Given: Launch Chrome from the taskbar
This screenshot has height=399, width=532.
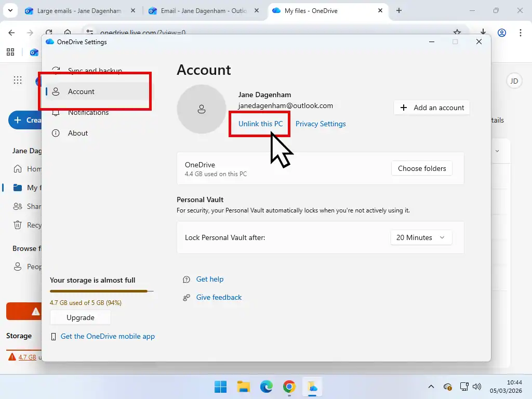Looking at the screenshot, I should click(289, 387).
